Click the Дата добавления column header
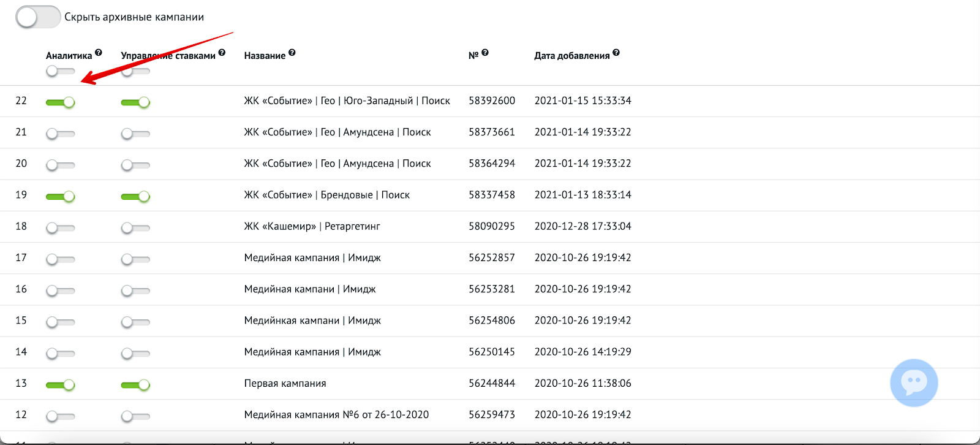This screenshot has height=445, width=980. tap(572, 56)
